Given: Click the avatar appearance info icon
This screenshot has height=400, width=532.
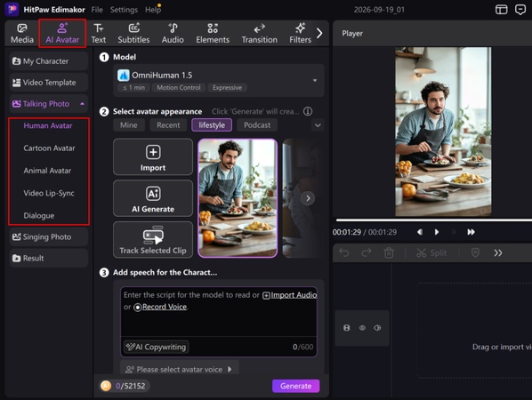Looking at the screenshot, I should [308, 111].
